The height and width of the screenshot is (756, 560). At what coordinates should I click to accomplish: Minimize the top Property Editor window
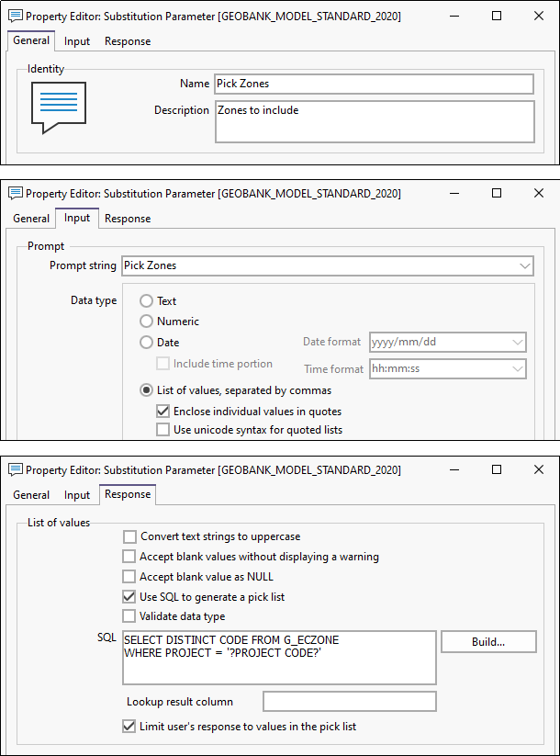[454, 16]
